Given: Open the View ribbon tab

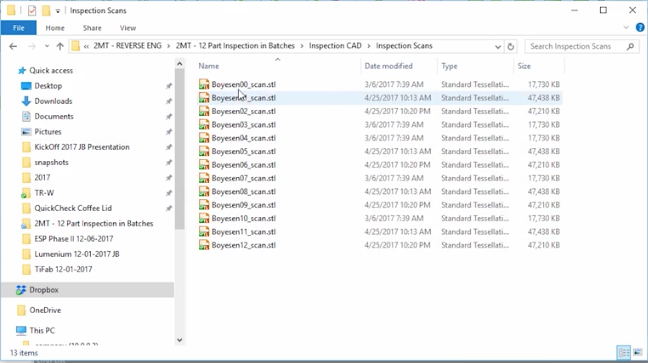Looking at the screenshot, I should point(128,28).
